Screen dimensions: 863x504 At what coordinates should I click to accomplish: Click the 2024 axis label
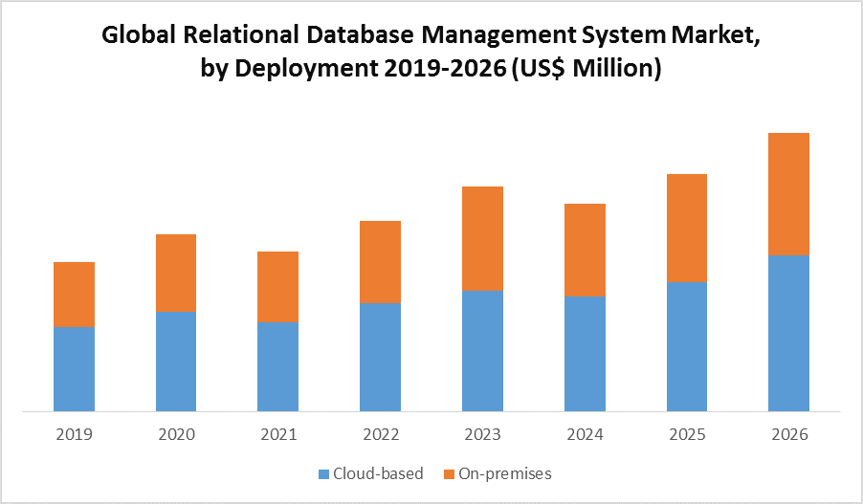coord(585,434)
